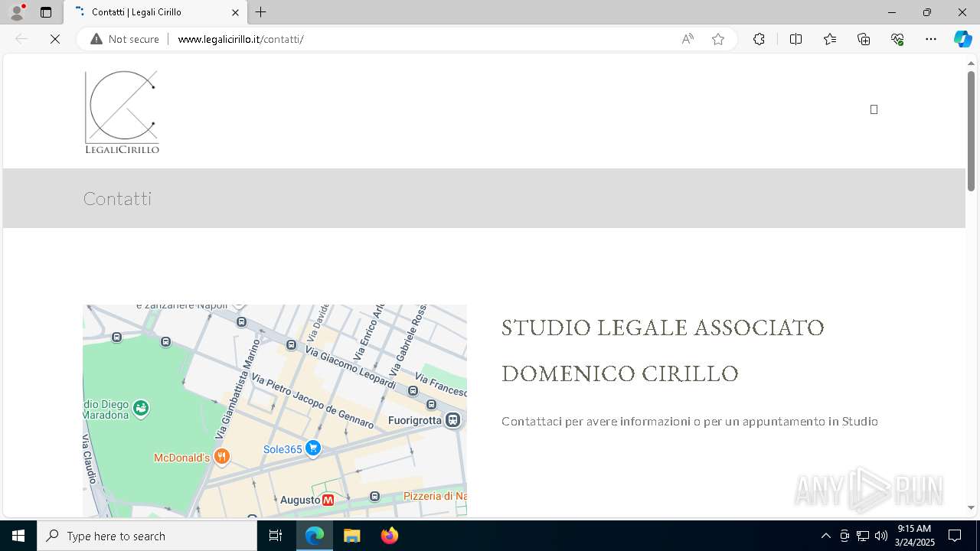Click the Contatti page heading
Image resolution: width=980 pixels, height=551 pixels.
pyautogui.click(x=117, y=199)
